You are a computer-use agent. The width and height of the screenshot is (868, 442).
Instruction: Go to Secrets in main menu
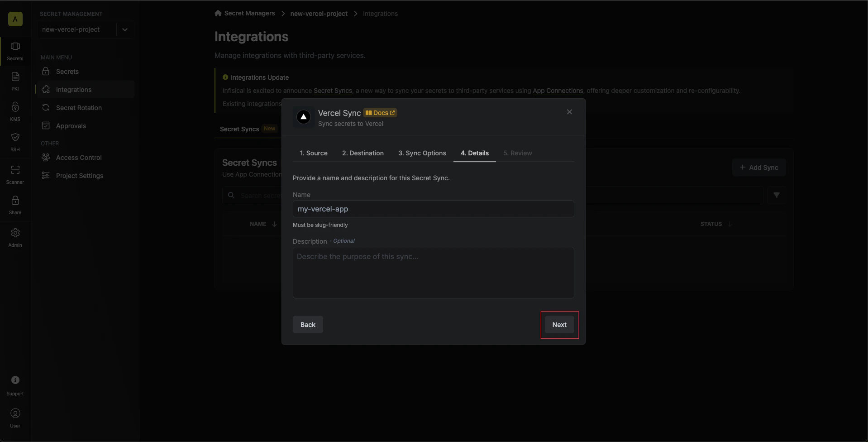coord(85,72)
